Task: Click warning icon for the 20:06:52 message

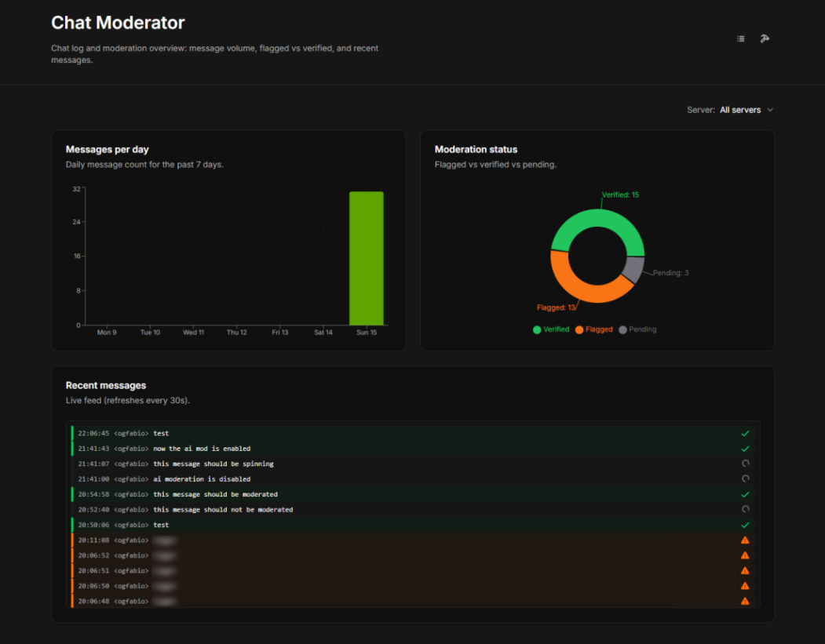Action: (745, 555)
